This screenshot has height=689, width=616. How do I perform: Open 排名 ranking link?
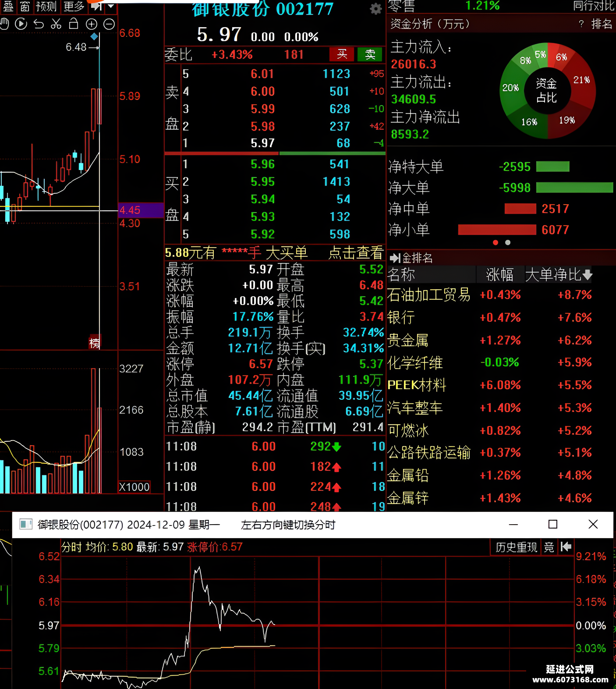pos(601,24)
